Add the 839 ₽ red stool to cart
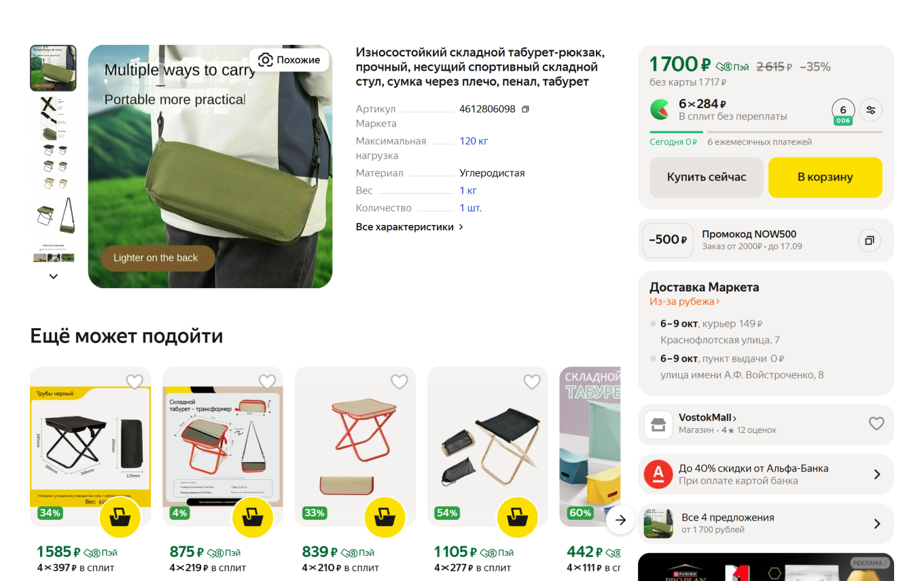This screenshot has width=924, height=581. (385, 517)
